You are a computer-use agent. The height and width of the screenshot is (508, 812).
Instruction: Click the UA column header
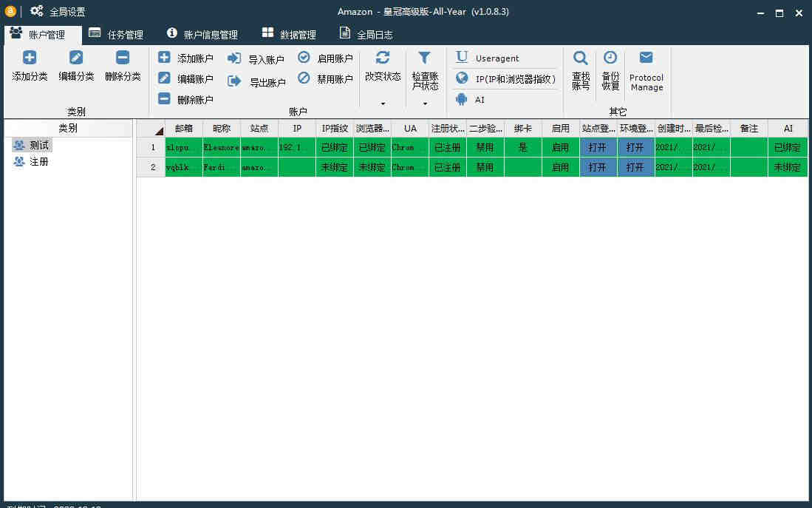pos(410,128)
